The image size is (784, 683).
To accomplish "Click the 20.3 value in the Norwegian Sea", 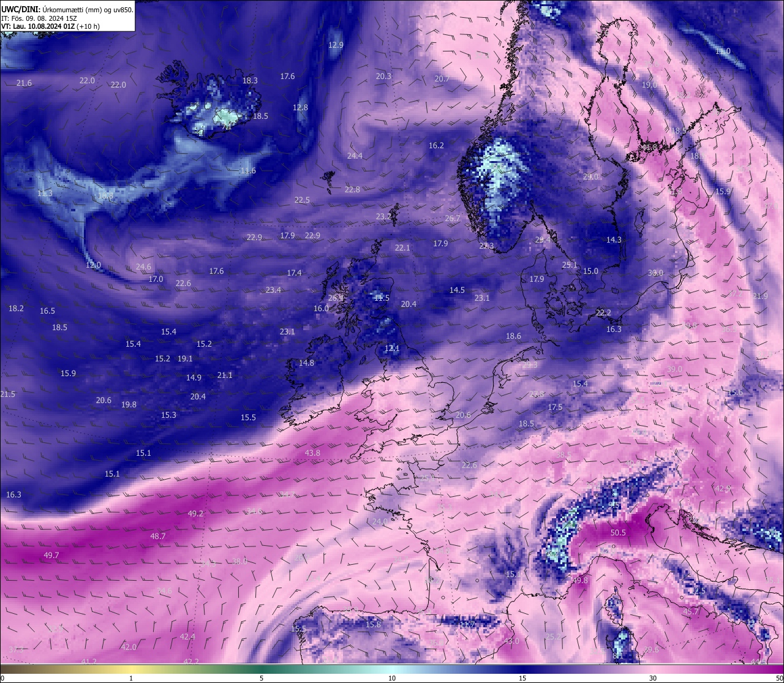I will click(x=383, y=76).
